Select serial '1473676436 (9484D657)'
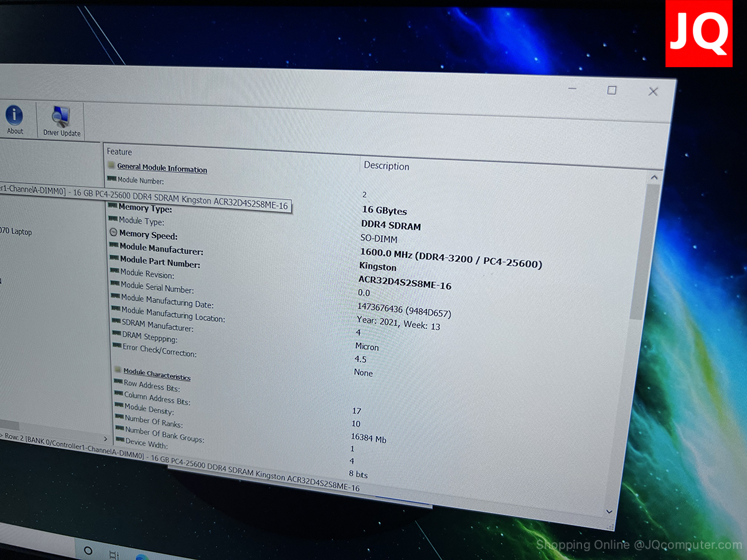Image resolution: width=747 pixels, height=560 pixels. point(404,309)
